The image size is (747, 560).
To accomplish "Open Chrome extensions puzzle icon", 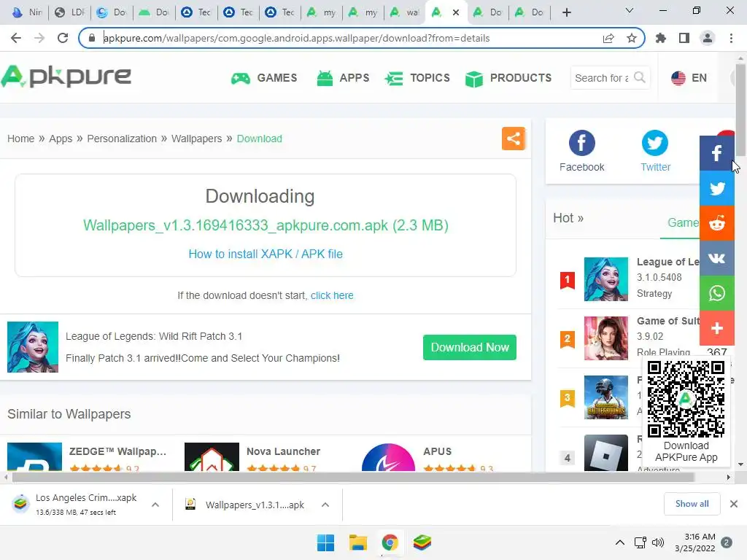I will click(x=661, y=38).
